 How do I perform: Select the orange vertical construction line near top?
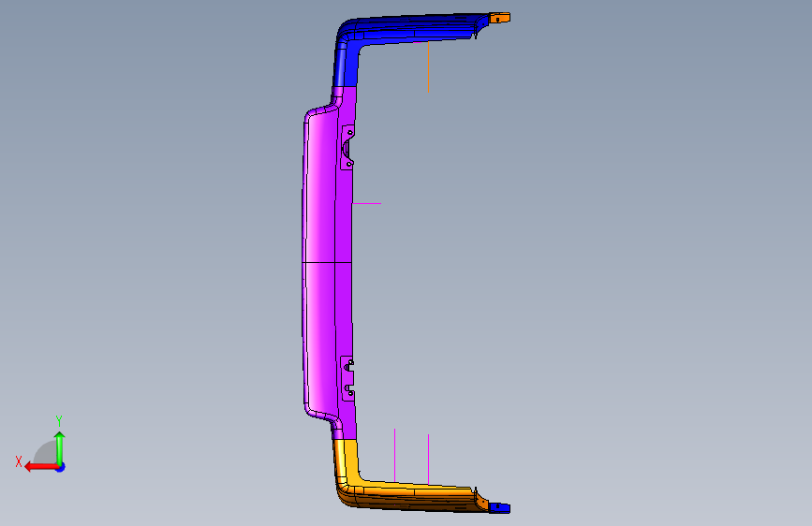pyautogui.click(x=428, y=67)
